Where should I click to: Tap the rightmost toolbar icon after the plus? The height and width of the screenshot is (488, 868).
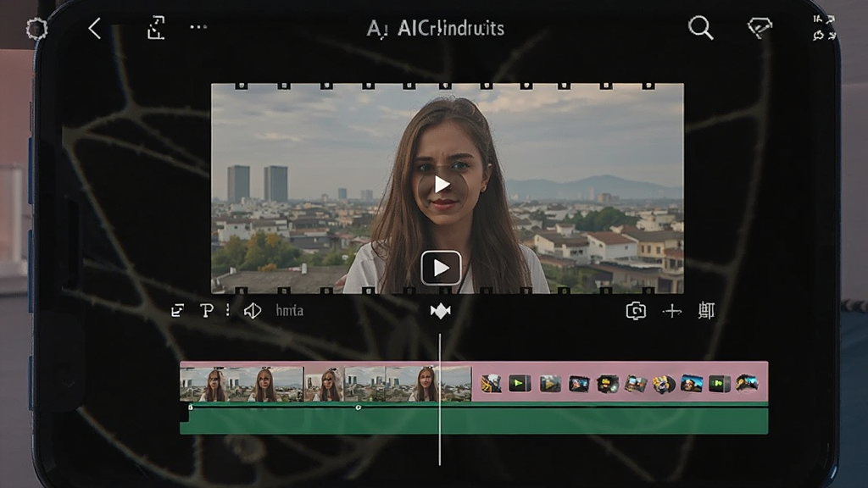coord(706,310)
